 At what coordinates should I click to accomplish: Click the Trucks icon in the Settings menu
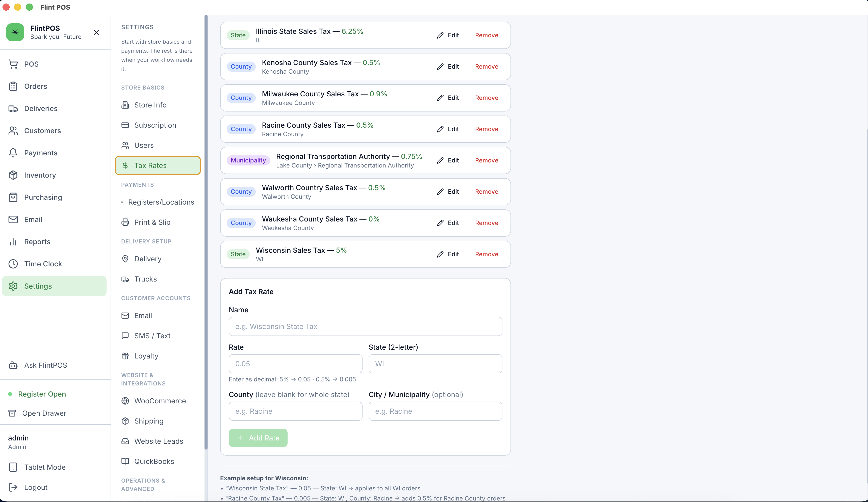[x=125, y=279]
